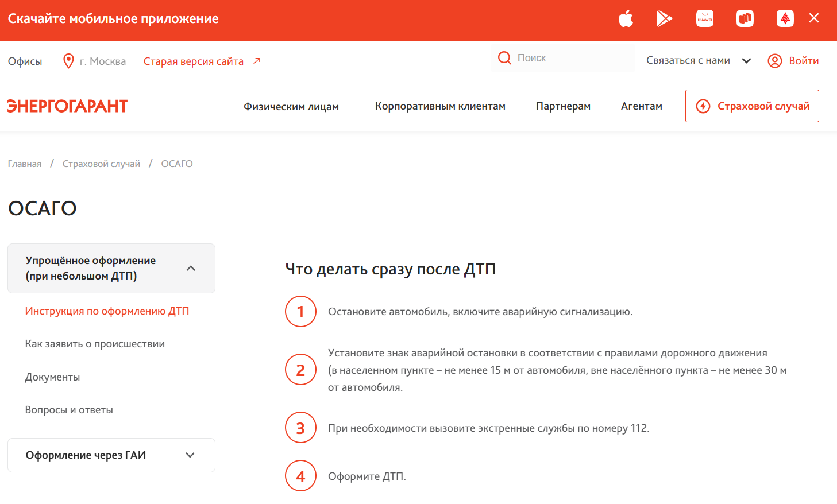The width and height of the screenshot is (837, 504).
Task: Open the Google Play download link
Action: 665,18
